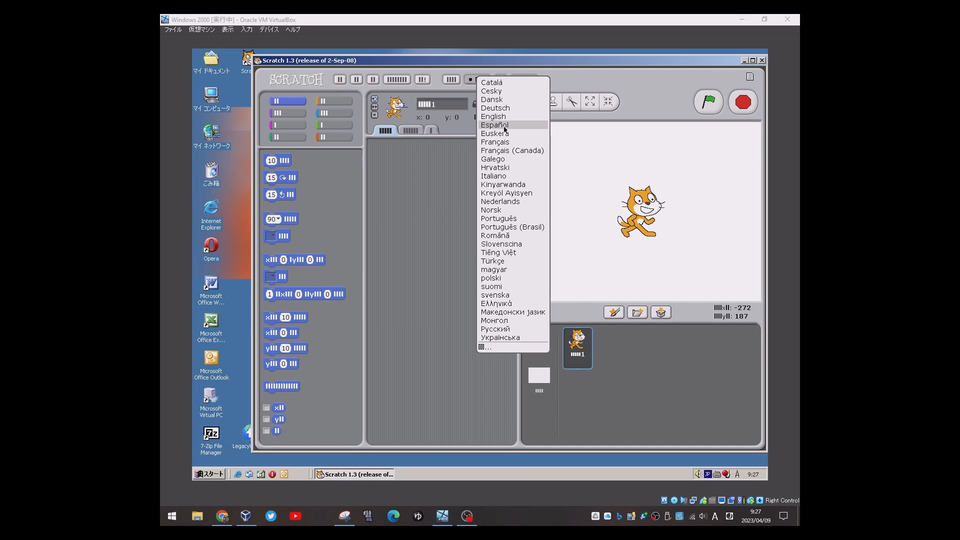This screenshot has width=960, height=540.
Task: Open the VirtualBox ファイル menu
Action: click(173, 29)
